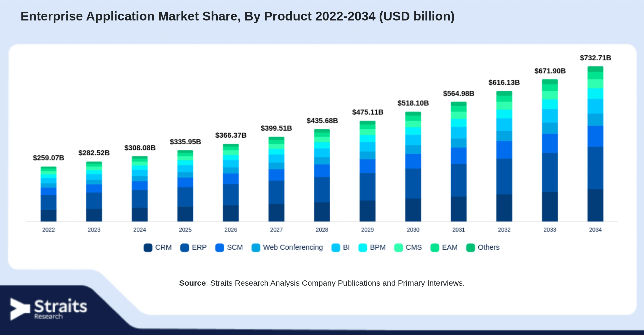The width and height of the screenshot is (644, 335).
Task: Click the $518.10B data label
Action: click(413, 103)
